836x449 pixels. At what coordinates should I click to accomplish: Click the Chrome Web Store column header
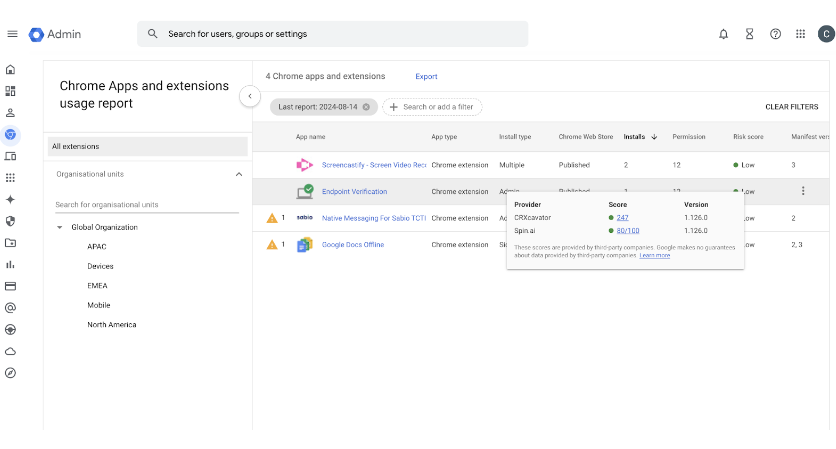coord(585,137)
